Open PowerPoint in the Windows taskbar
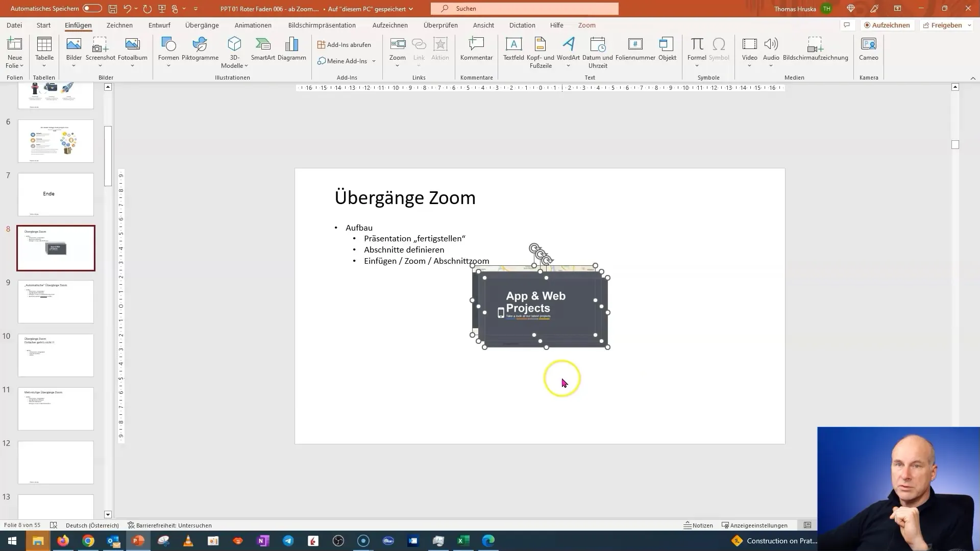 [138, 541]
